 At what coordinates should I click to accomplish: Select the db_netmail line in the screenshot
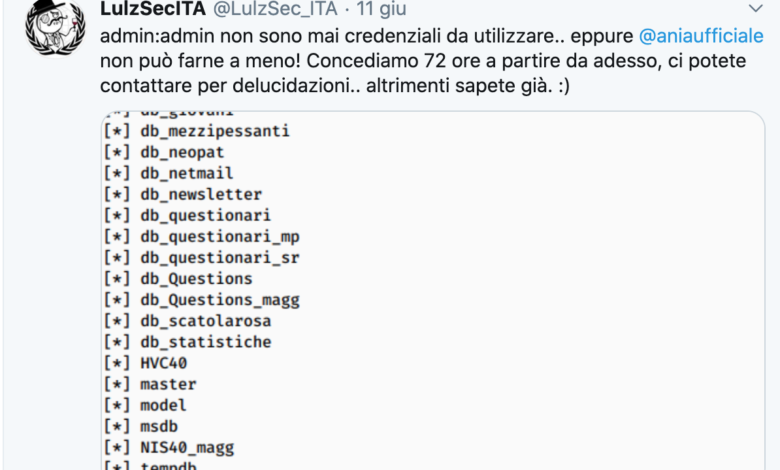168,173
